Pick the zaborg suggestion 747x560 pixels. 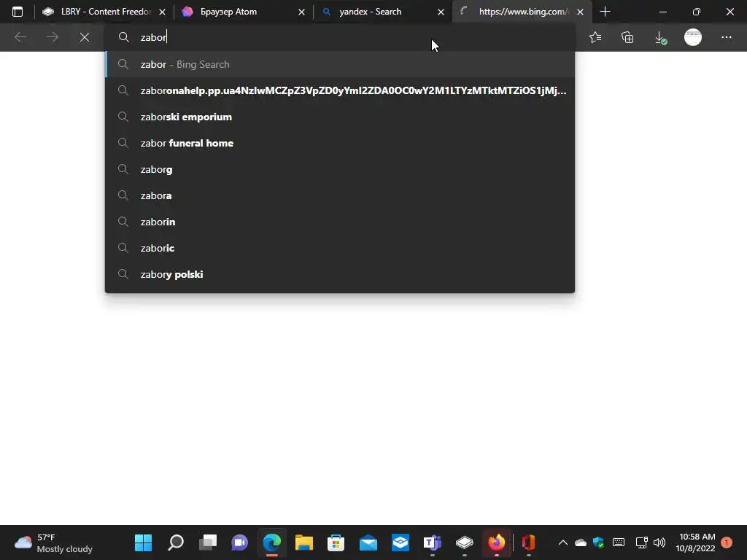pyautogui.click(x=340, y=169)
